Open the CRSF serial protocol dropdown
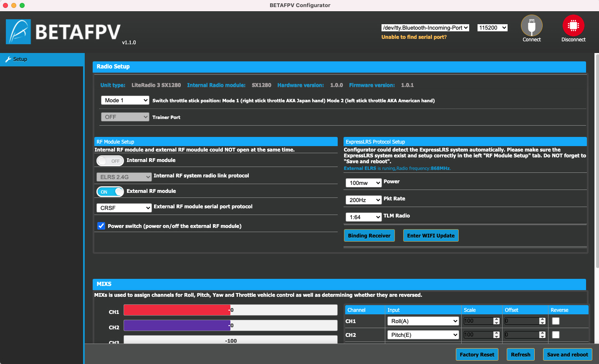Screen dimensions: 599x364 click(x=124, y=208)
